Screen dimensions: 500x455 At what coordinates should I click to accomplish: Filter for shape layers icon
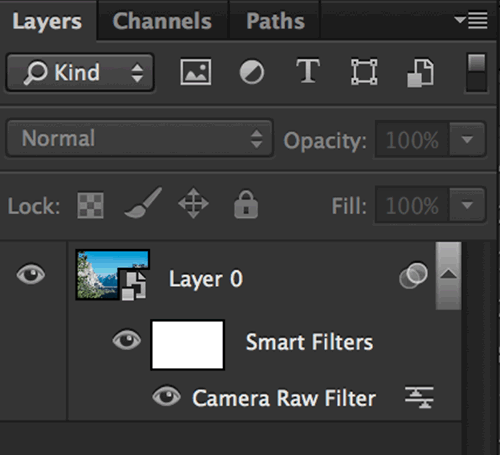(364, 72)
